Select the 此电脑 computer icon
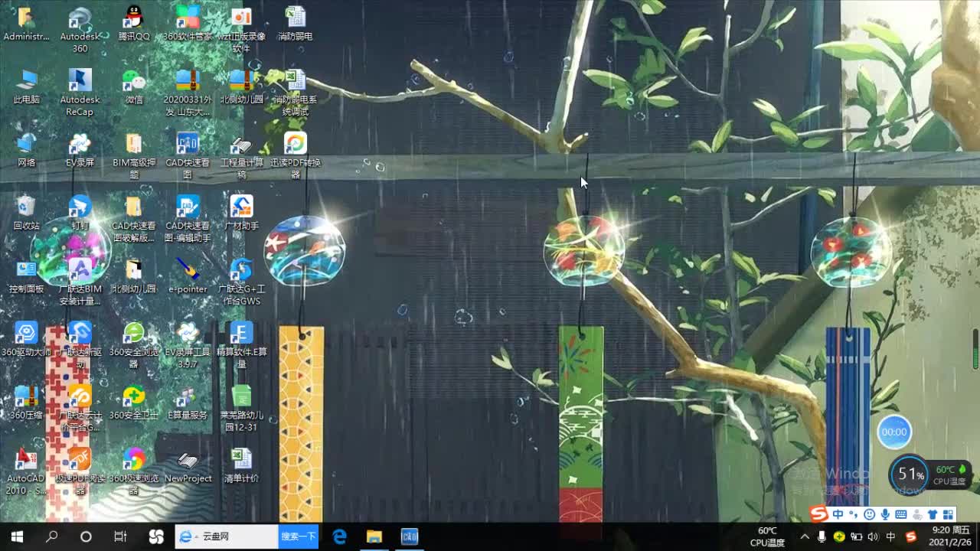This screenshot has width=980, height=551. pos(26,86)
